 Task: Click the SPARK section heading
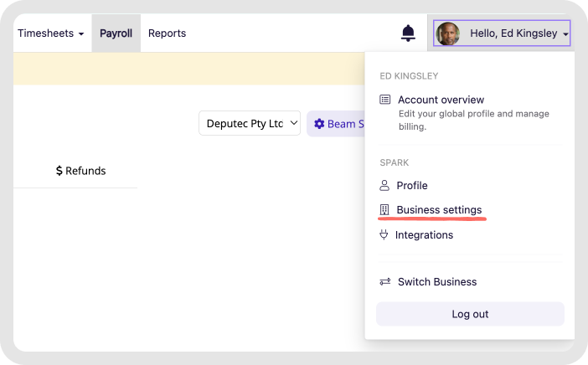pos(395,162)
